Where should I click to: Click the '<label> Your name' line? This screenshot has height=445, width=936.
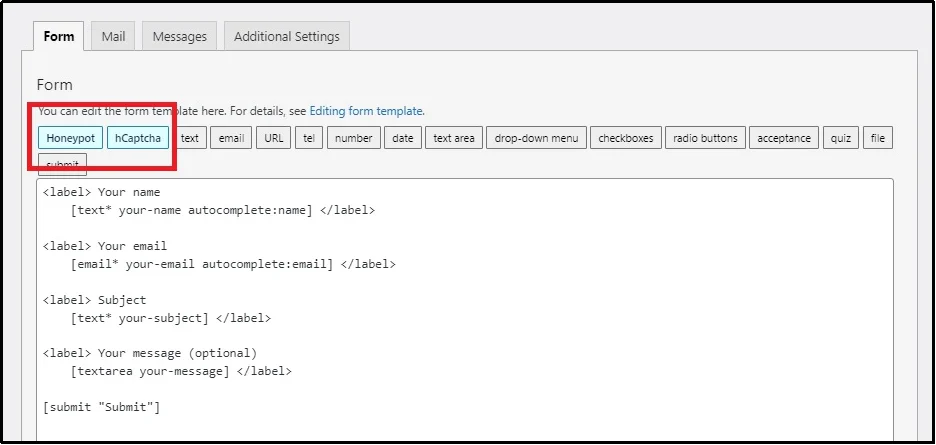(101, 192)
